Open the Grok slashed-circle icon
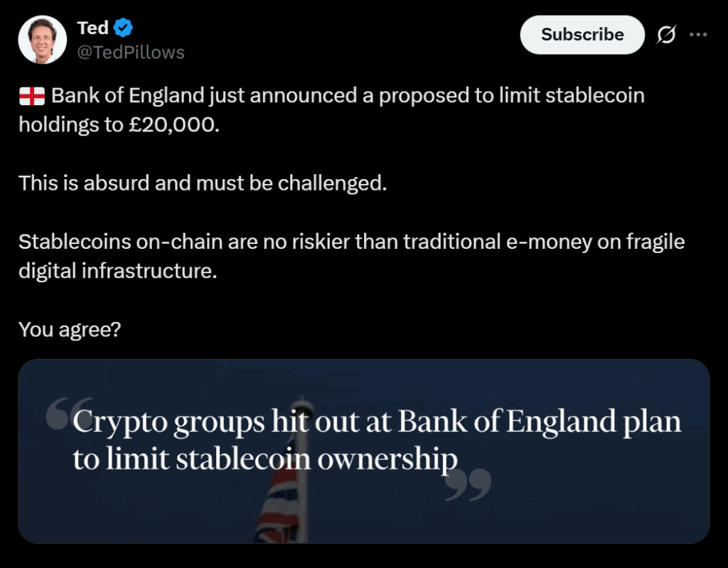Viewport: 728px width, 568px height. (x=666, y=34)
